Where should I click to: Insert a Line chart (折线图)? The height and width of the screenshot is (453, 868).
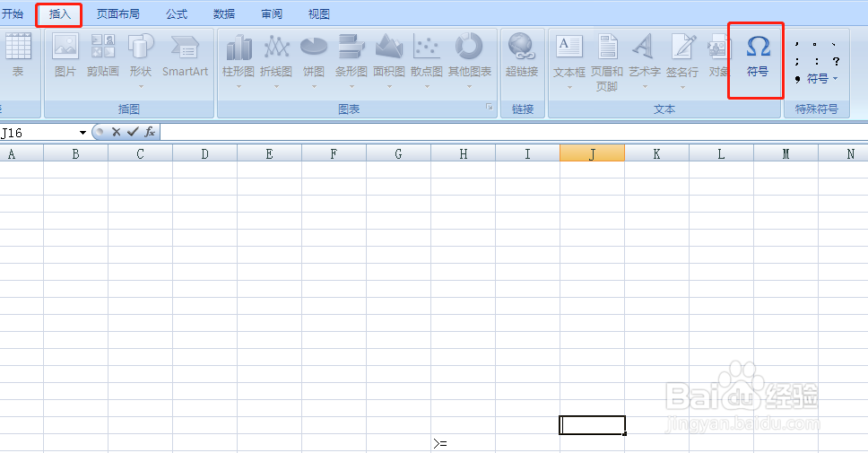pyautogui.click(x=276, y=56)
